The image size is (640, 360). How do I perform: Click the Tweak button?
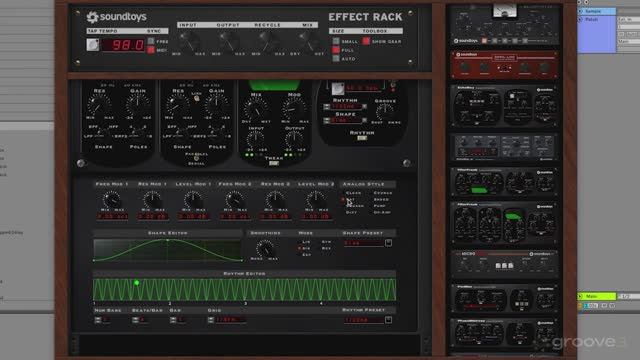(273, 163)
